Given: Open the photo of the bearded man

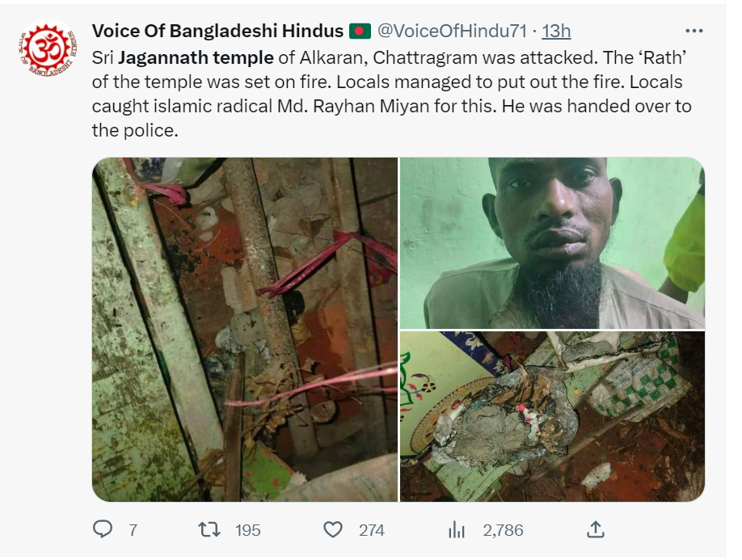Looking at the screenshot, I should 552,242.
